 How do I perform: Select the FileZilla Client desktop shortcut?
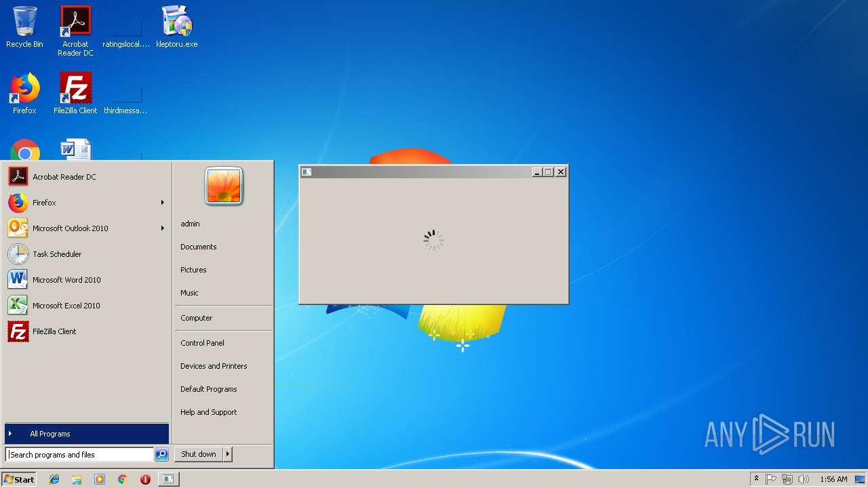pyautogui.click(x=75, y=94)
